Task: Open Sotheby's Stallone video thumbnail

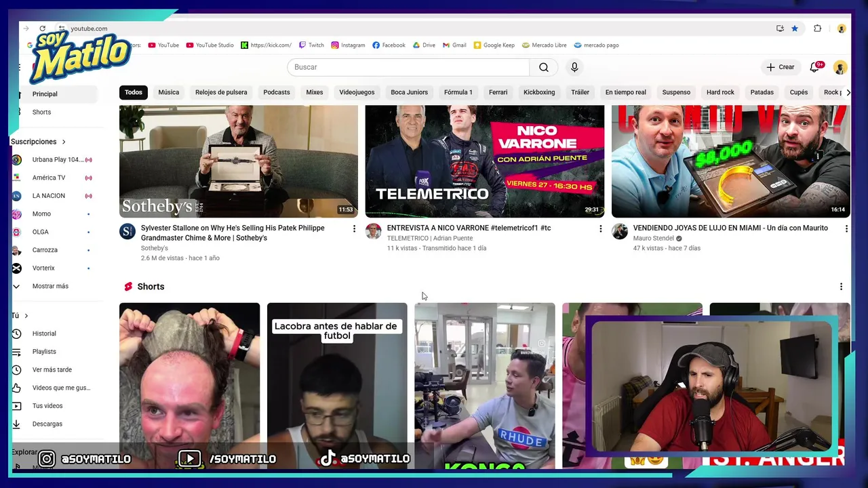Action: point(239,161)
